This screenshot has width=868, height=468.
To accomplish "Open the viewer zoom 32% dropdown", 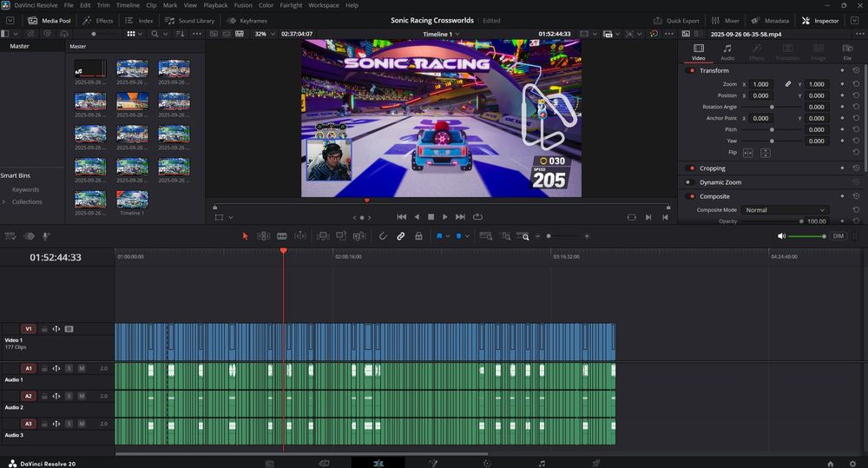I will (263, 34).
